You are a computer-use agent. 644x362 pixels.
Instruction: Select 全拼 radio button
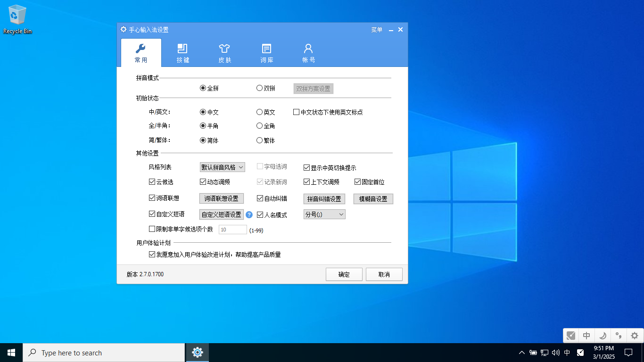(x=203, y=88)
